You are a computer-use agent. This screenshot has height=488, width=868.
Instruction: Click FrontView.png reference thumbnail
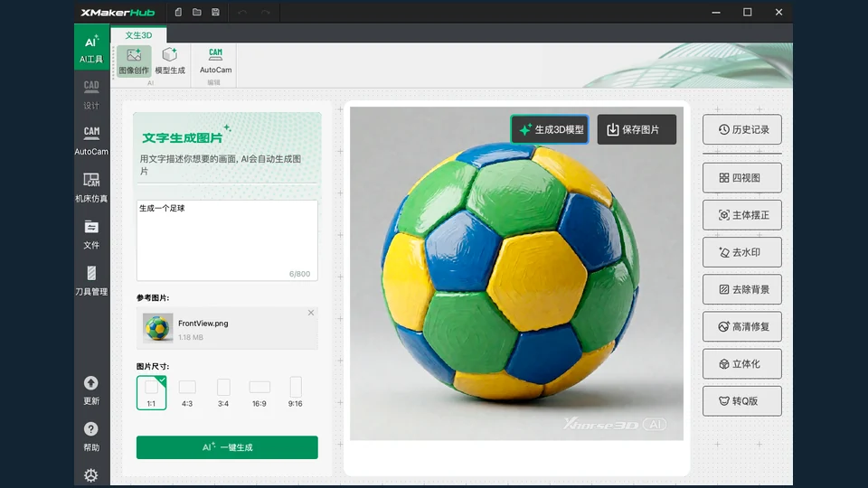[x=157, y=328]
